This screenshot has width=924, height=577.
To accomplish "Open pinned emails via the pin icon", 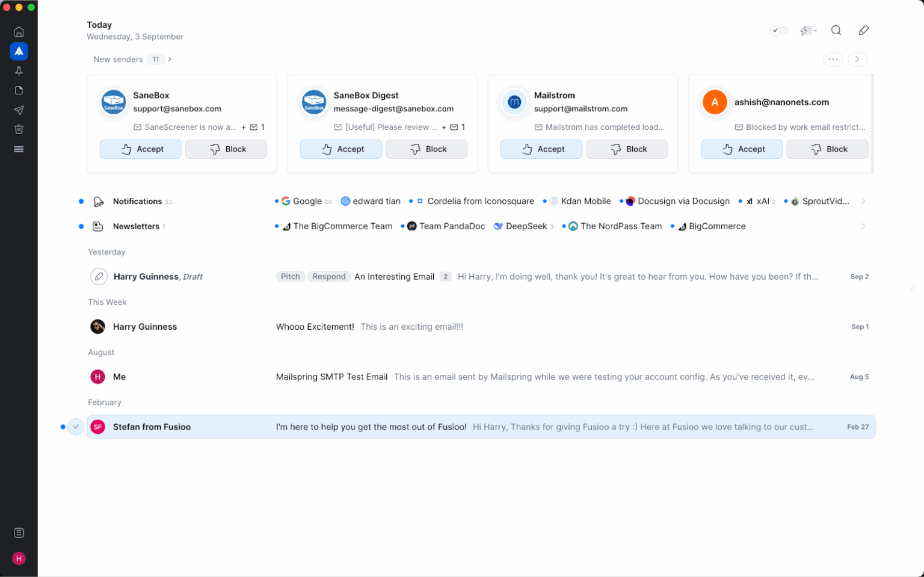I will 19,70.
